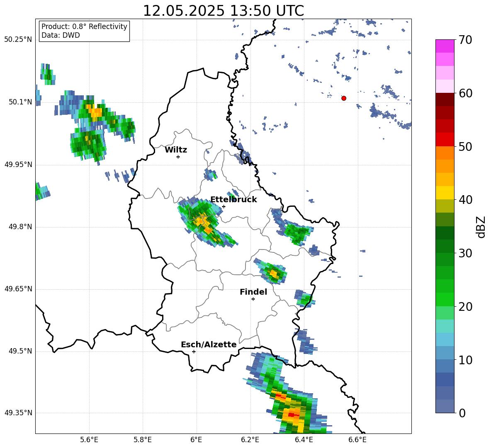Image resolution: width=491 pixels, height=448 pixels.
Task: Click the 70 tick label on colorbar
Action: (x=465, y=40)
